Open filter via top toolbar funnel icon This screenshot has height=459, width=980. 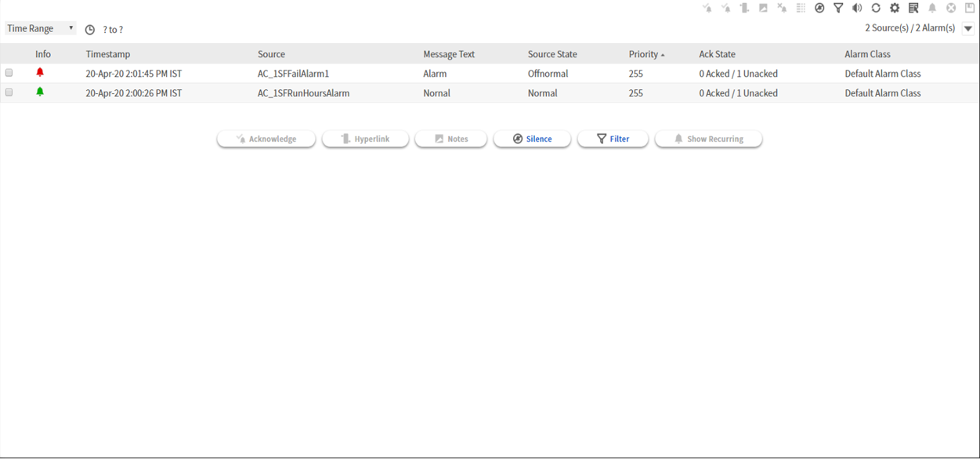coord(838,8)
